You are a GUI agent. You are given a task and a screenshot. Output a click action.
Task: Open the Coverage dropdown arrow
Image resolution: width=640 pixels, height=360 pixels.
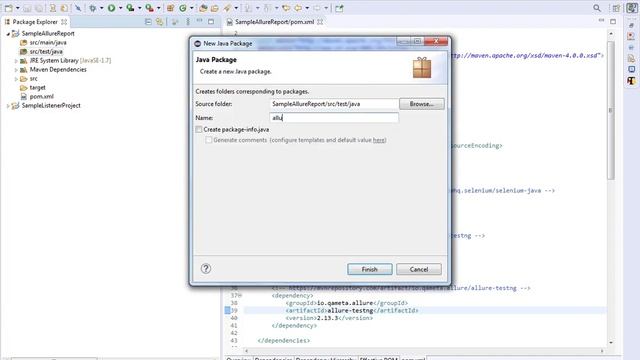[140, 8]
